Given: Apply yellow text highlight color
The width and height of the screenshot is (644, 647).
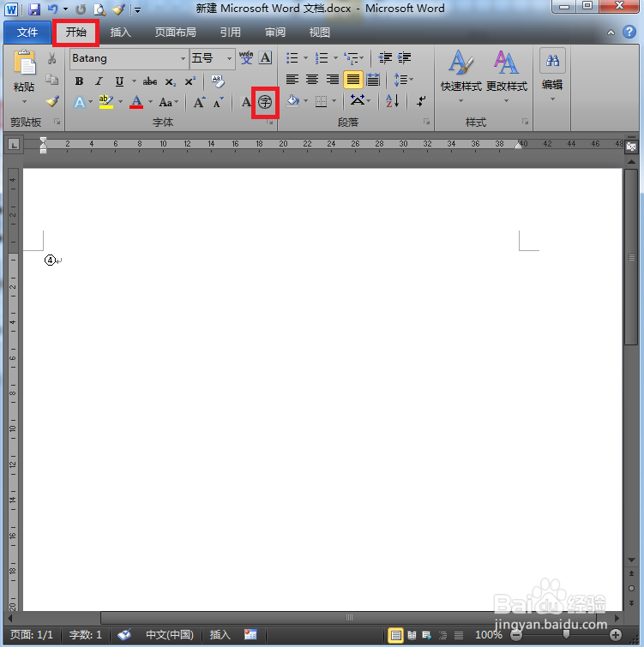Looking at the screenshot, I should [106, 102].
